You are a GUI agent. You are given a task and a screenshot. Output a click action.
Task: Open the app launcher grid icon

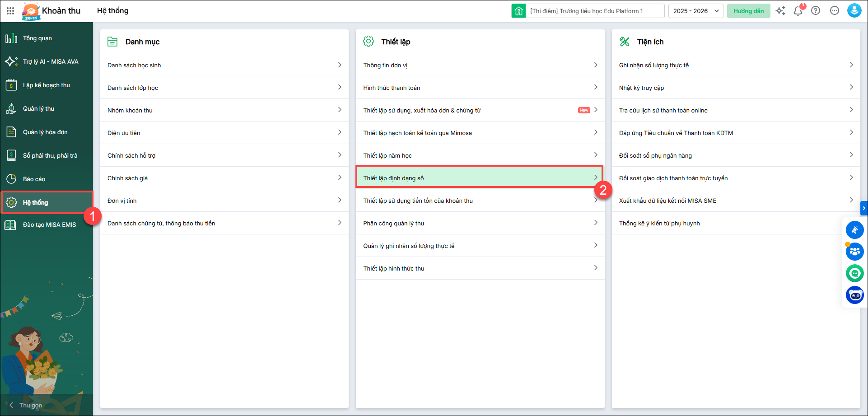10,11
